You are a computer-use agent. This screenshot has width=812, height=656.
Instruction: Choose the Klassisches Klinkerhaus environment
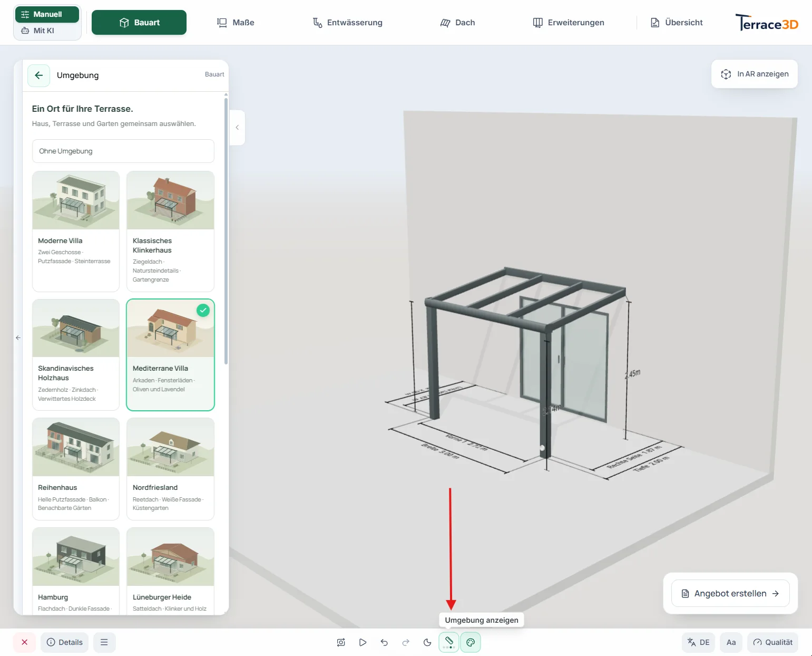click(x=170, y=231)
